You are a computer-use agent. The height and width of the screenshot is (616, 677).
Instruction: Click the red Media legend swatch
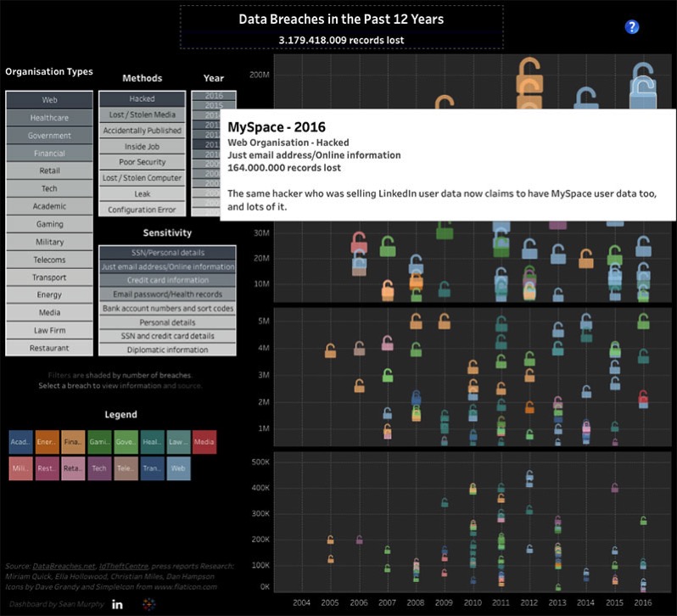(204, 442)
